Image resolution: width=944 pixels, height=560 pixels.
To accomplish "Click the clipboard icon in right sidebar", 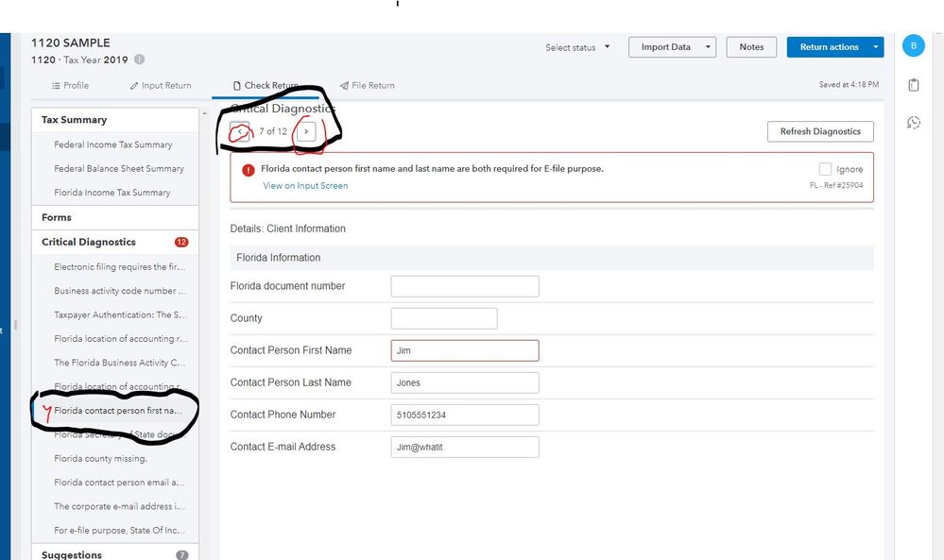I will pos(913,85).
